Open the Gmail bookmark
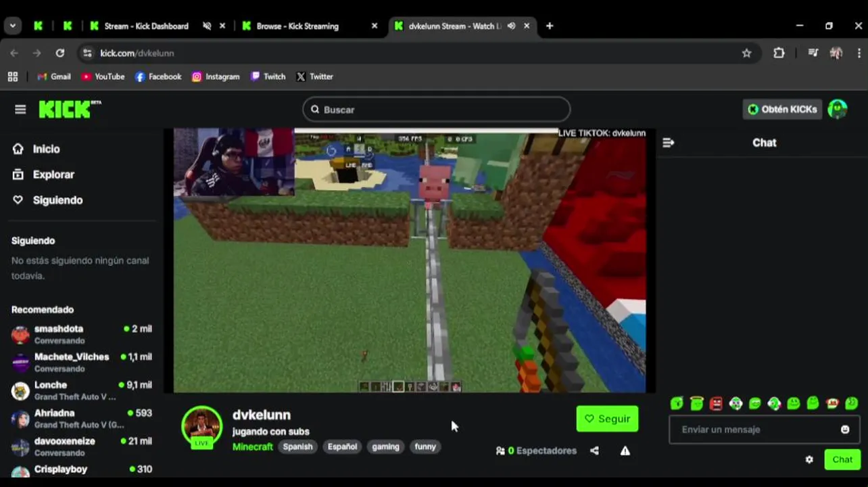 (53, 76)
